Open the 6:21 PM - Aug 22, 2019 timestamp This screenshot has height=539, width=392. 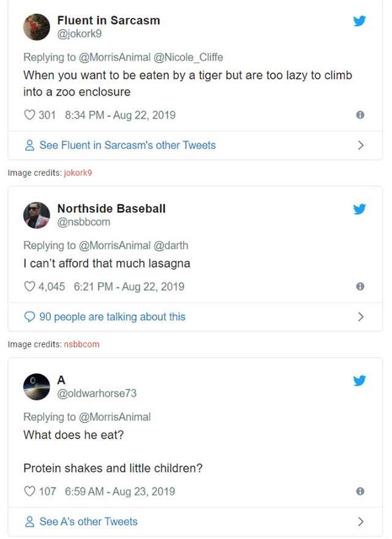tap(129, 287)
